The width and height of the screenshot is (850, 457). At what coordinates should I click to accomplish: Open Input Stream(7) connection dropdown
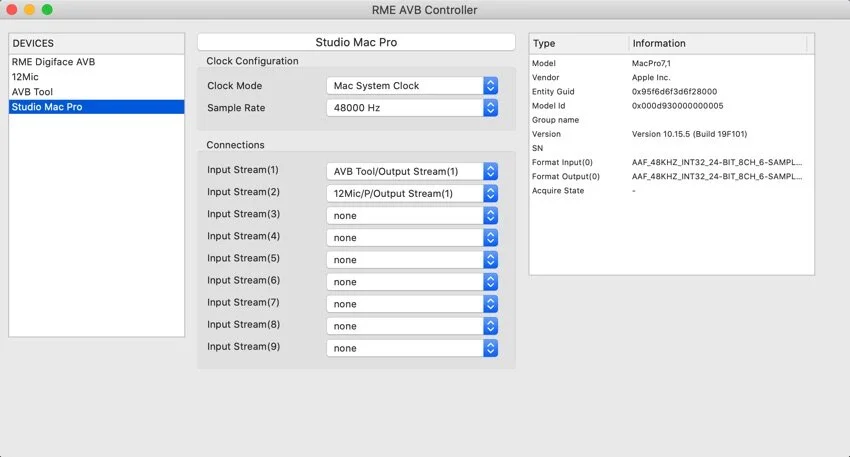[x=412, y=304]
